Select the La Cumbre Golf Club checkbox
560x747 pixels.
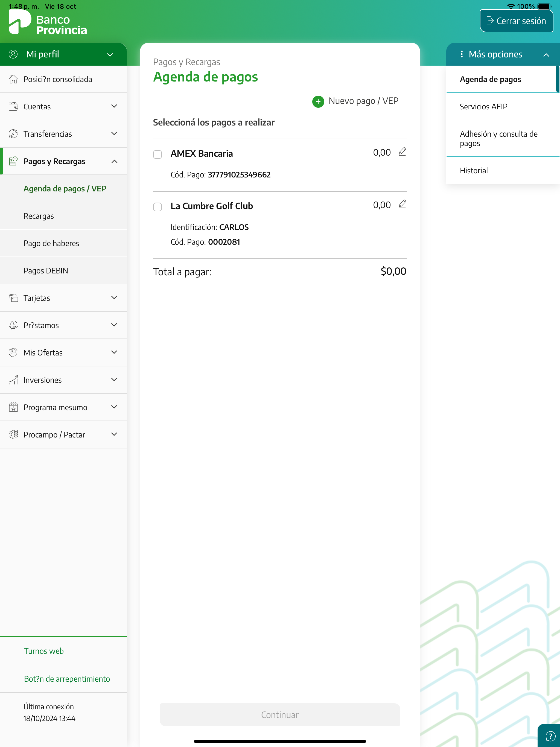pos(157,207)
